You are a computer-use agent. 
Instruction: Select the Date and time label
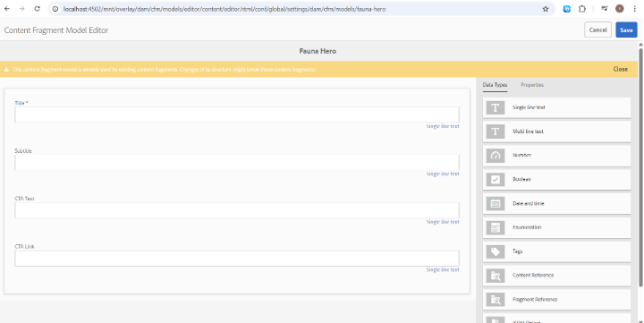click(x=529, y=203)
